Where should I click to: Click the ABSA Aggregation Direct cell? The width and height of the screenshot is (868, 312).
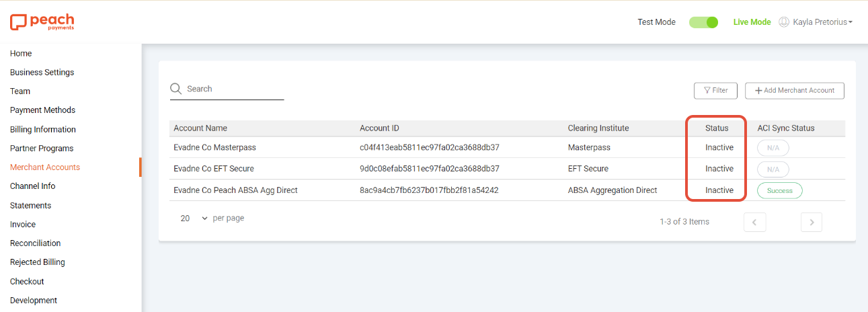click(x=613, y=190)
